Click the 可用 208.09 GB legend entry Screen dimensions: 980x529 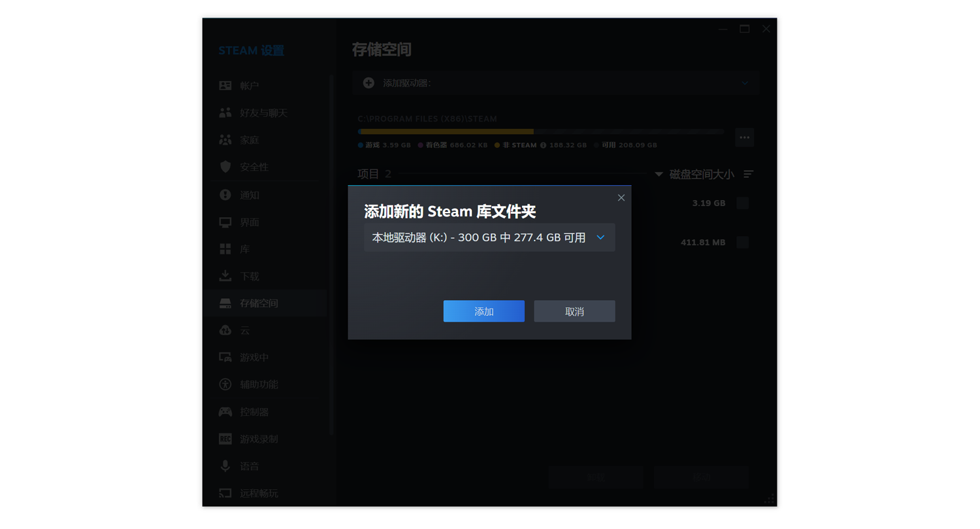[625, 145]
